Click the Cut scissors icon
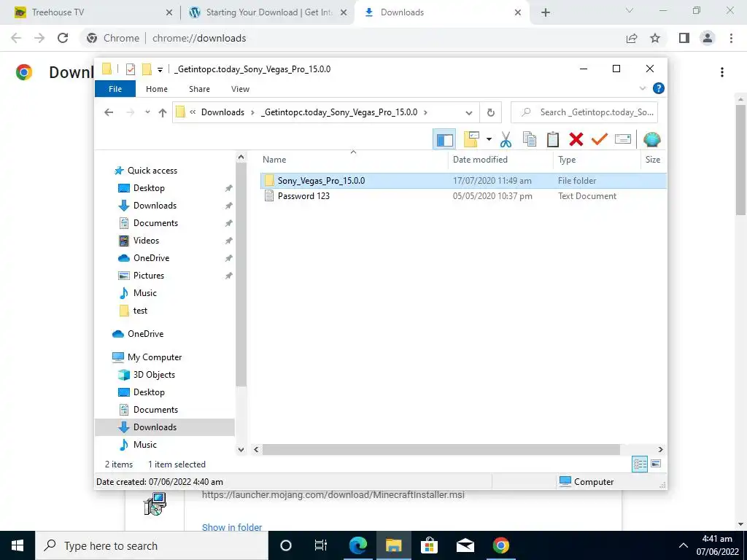The width and height of the screenshot is (747, 560). [x=506, y=139]
